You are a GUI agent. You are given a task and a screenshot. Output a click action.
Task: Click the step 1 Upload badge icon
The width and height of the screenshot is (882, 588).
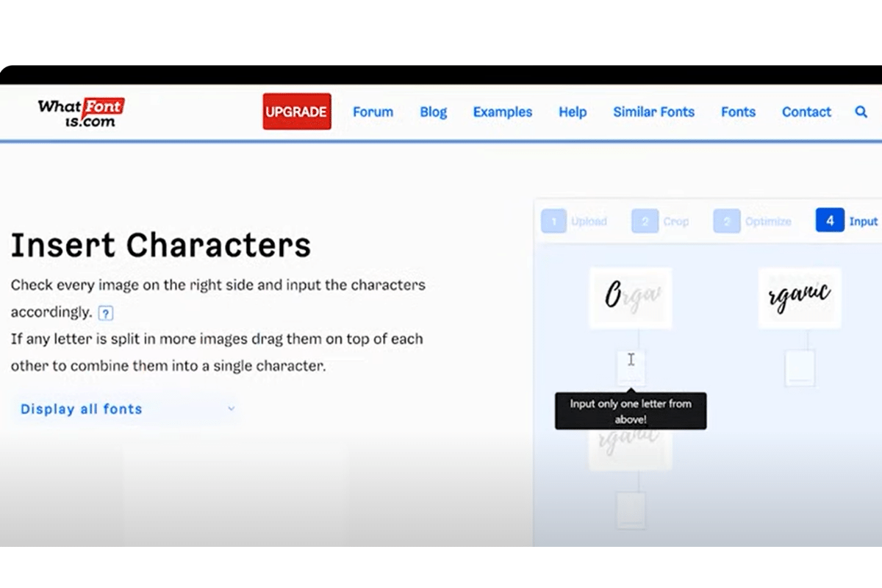tap(554, 220)
